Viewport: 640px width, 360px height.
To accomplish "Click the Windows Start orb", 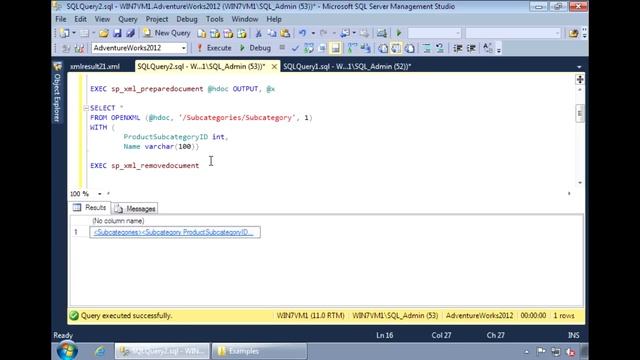I will tap(67, 351).
